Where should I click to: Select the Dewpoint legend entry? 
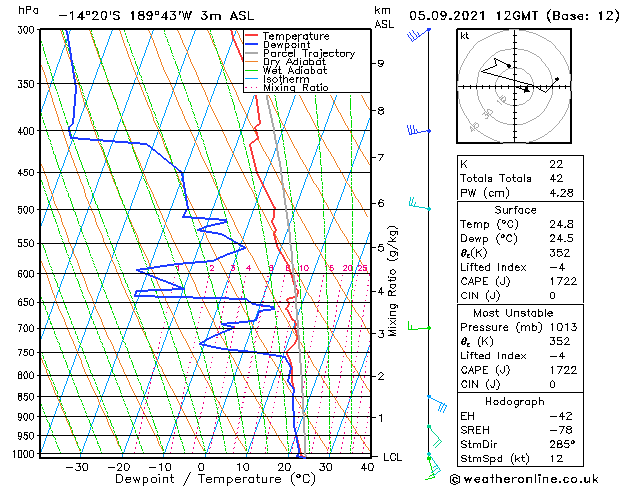[278, 45]
